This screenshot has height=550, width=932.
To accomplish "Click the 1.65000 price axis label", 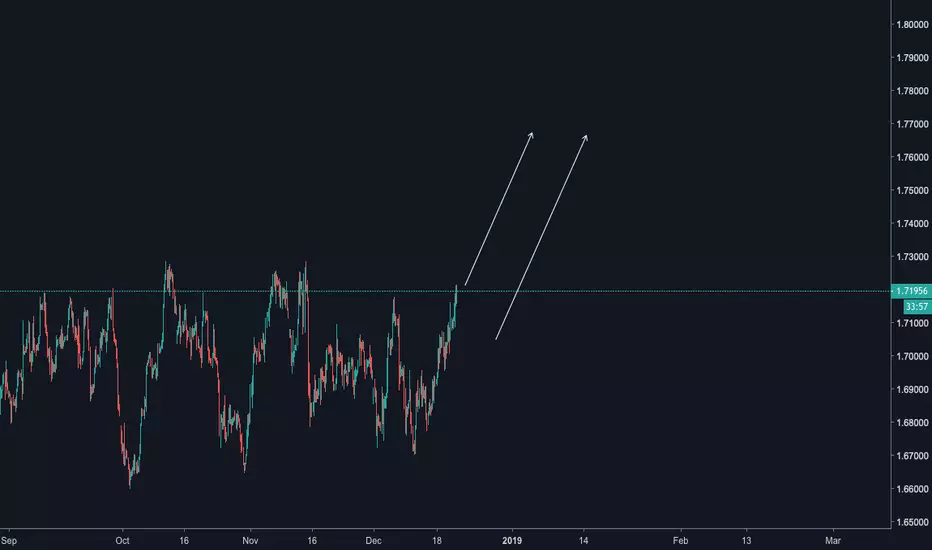I will (912, 523).
